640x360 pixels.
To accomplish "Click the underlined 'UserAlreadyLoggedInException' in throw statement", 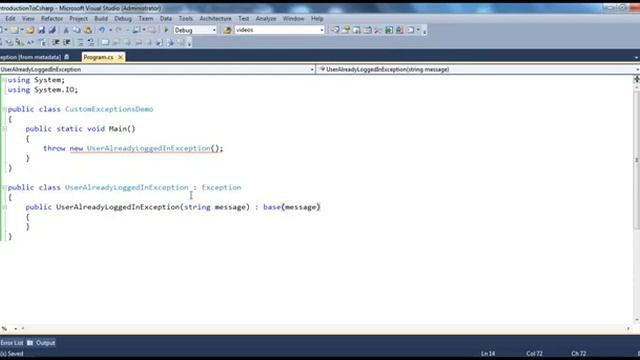I will [149, 148].
